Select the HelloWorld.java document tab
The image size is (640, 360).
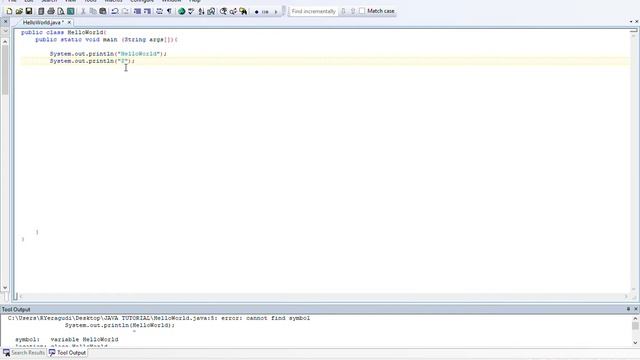[43, 22]
